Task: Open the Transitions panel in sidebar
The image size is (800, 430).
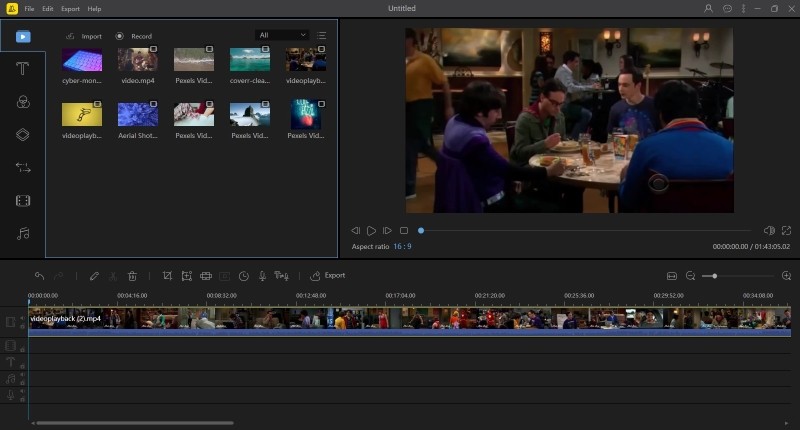Action: [x=23, y=167]
